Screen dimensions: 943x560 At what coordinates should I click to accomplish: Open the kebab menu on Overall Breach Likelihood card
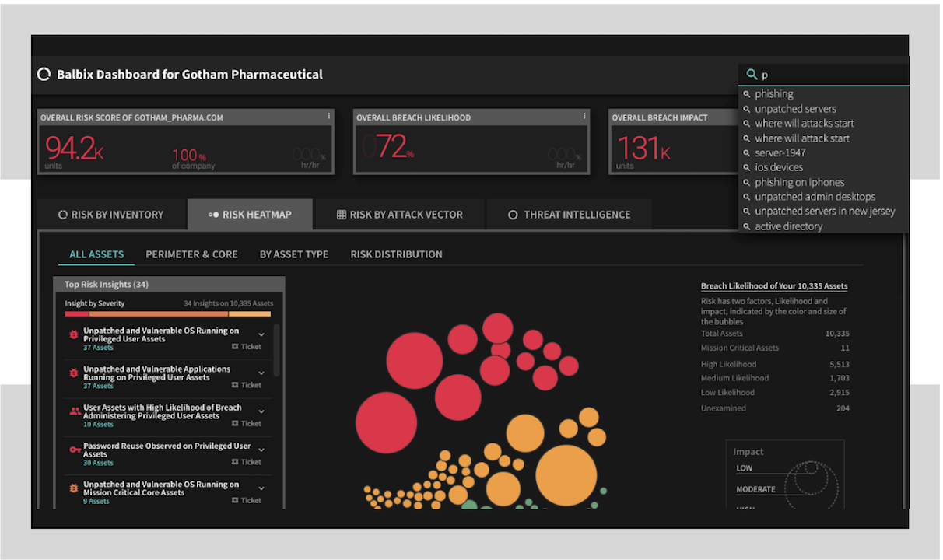click(x=584, y=117)
